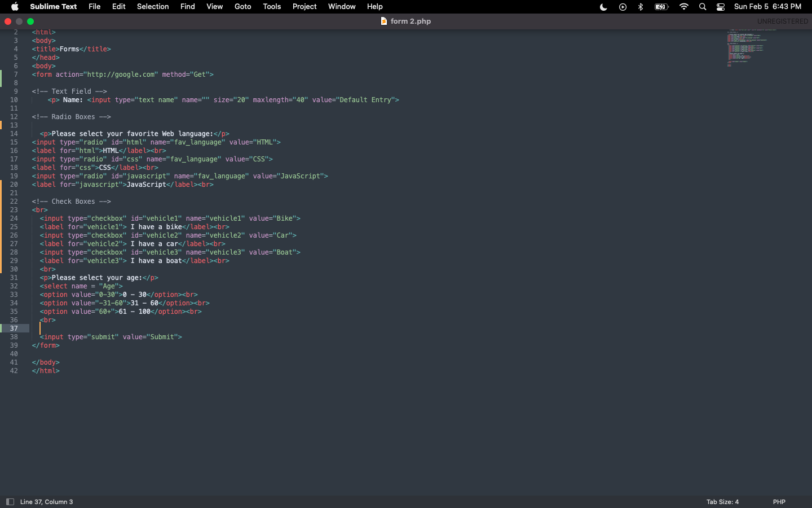
Task: Open Spotlight search
Action: (x=703, y=7)
